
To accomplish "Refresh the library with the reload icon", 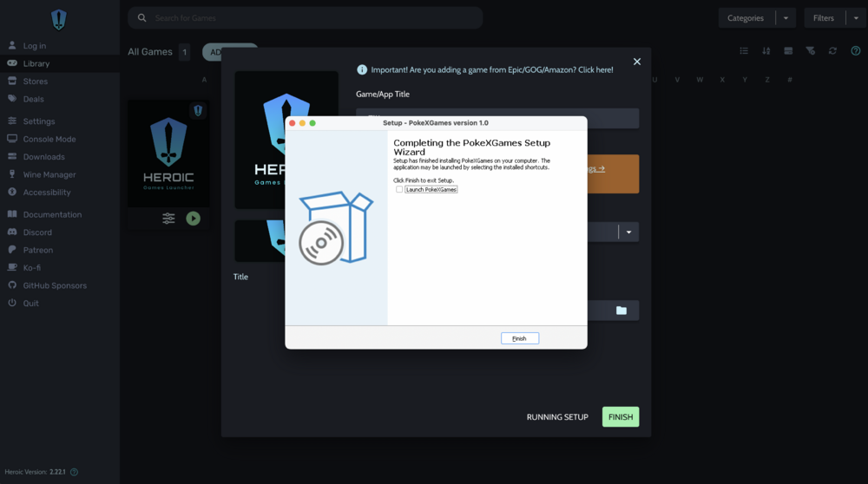I will tap(832, 51).
